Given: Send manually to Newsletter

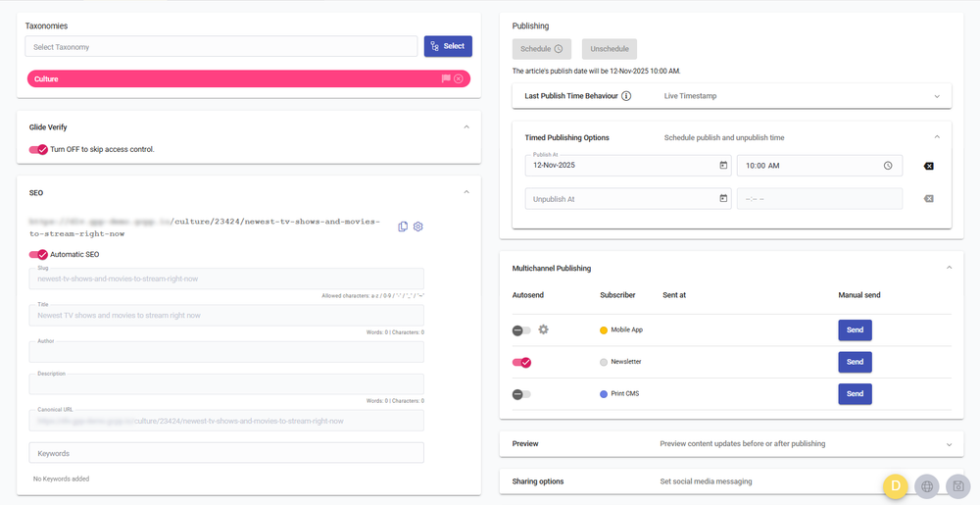Looking at the screenshot, I should [x=855, y=362].
